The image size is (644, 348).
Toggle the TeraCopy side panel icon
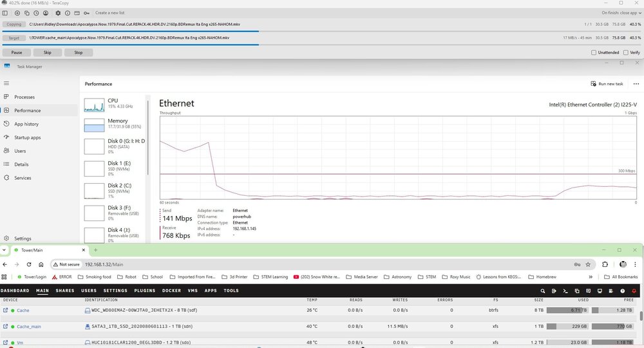tap(5, 13)
